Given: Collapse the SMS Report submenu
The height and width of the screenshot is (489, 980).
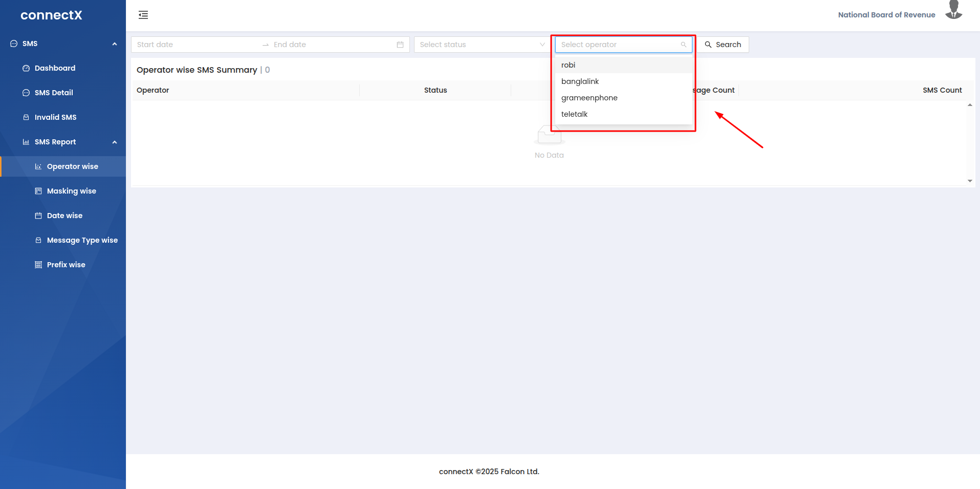Looking at the screenshot, I should pos(115,142).
